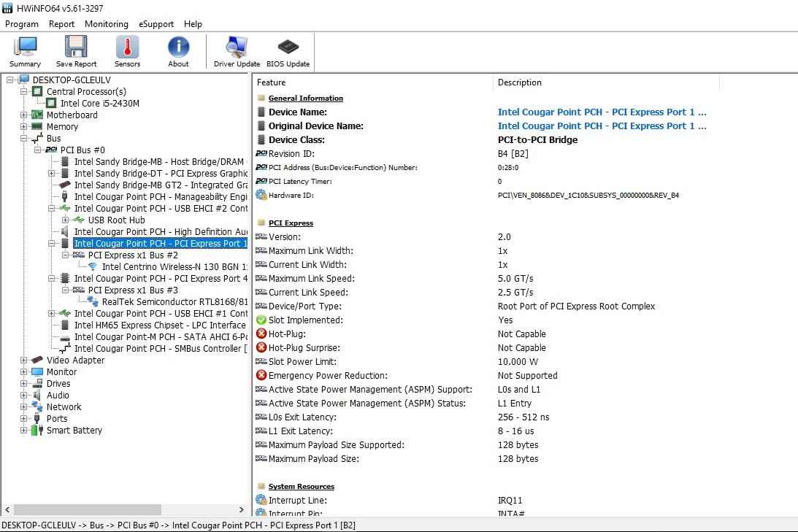Expand the Smart Battery node

pos(23,431)
